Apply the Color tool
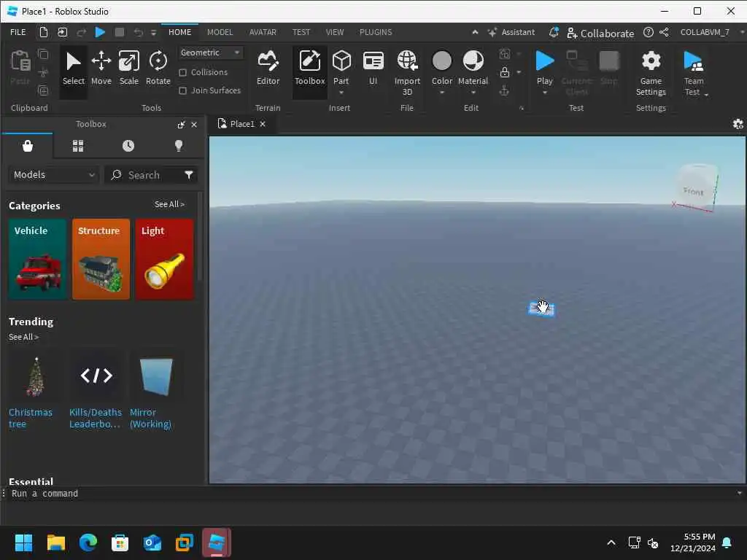747x560 pixels. [x=441, y=66]
